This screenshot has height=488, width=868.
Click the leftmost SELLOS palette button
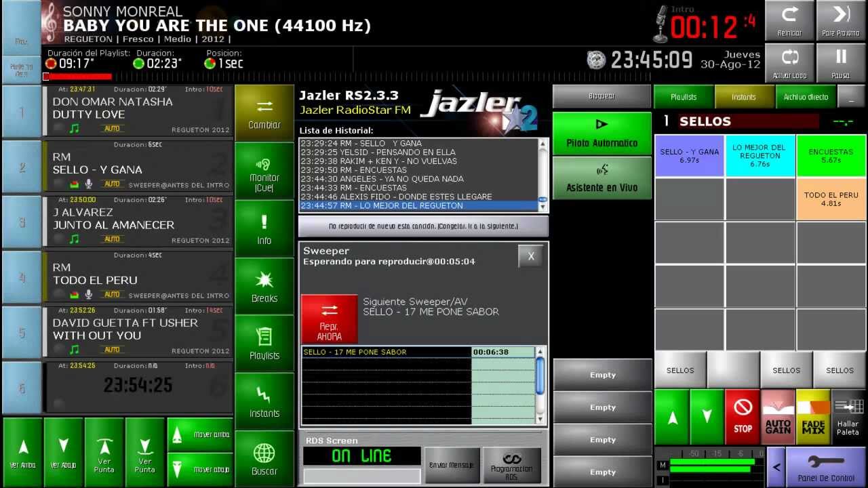(680, 370)
